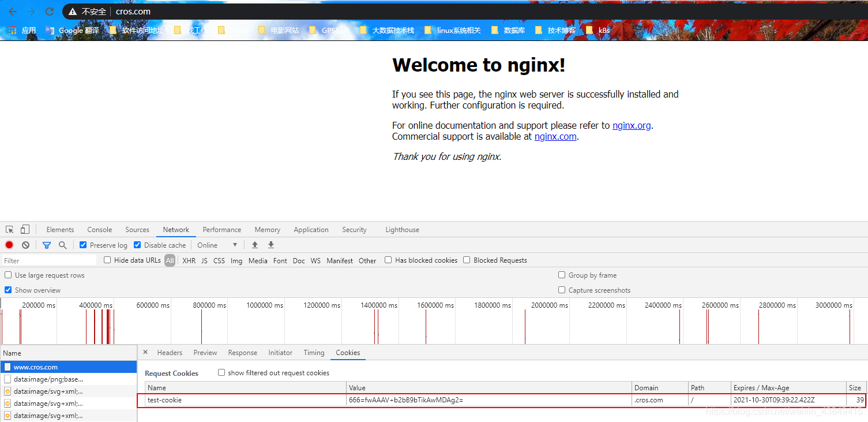Screen dimensions: 868x422
Task: Click the browser back arrow
Action: (13, 12)
